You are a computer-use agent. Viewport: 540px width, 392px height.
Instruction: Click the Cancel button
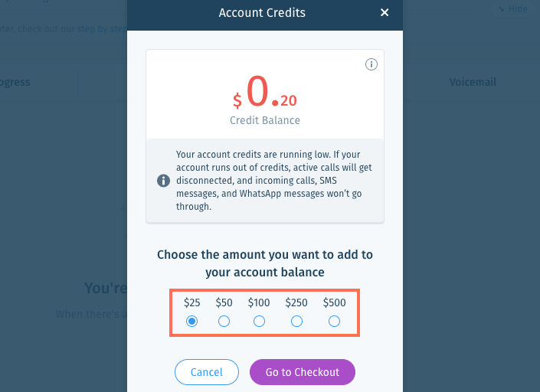(207, 372)
